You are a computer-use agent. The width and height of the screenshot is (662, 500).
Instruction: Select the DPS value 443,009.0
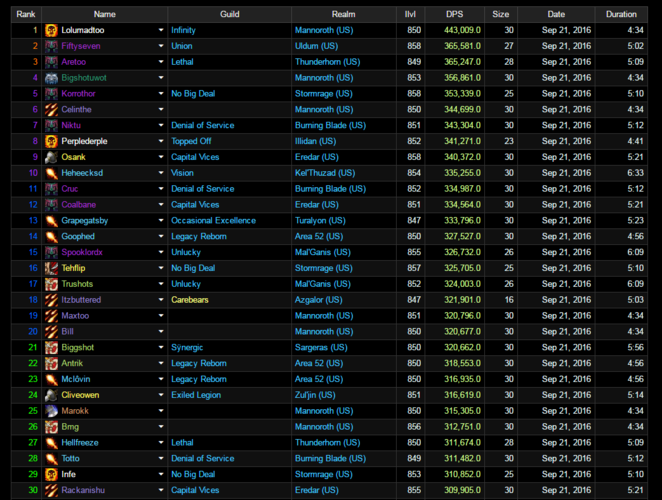point(462,30)
